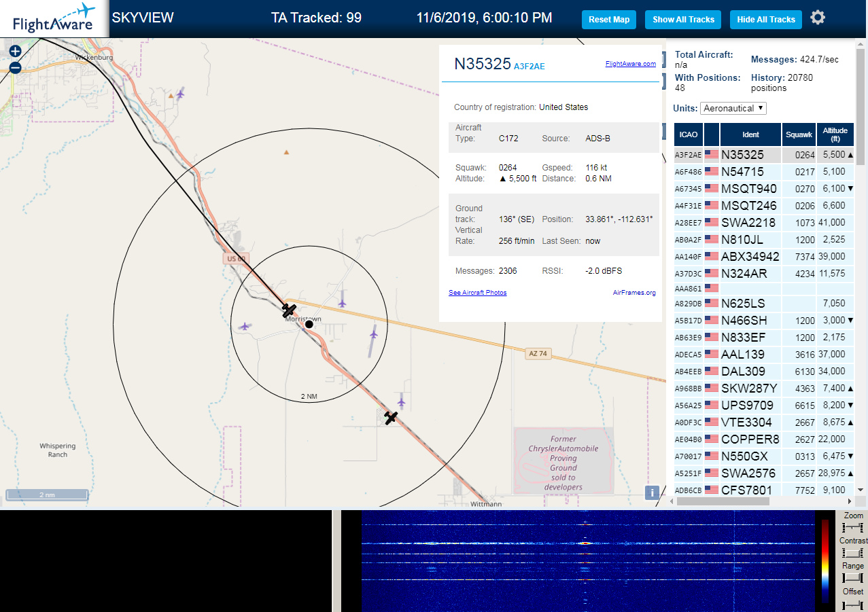Image resolution: width=868 pixels, height=612 pixels.
Task: Select SWA2576 row in aircraft table
Action: tap(764, 473)
